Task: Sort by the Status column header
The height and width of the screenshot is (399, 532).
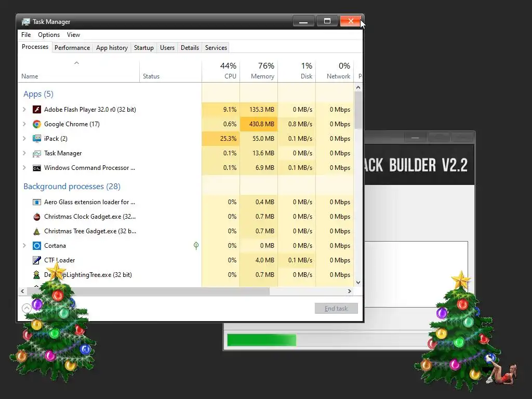Action: pos(170,71)
